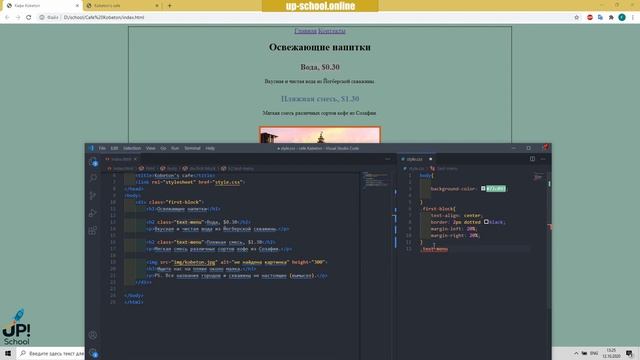This screenshot has width=640, height=360.
Task: Open the Run menu in VS Code
Action: pyautogui.click(x=175, y=148)
